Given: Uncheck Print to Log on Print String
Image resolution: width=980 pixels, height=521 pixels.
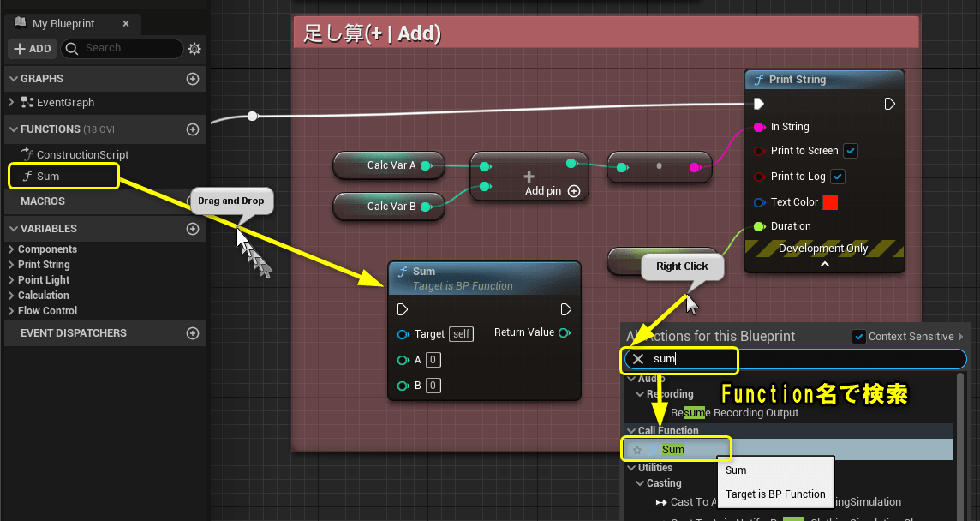Looking at the screenshot, I should [x=836, y=177].
